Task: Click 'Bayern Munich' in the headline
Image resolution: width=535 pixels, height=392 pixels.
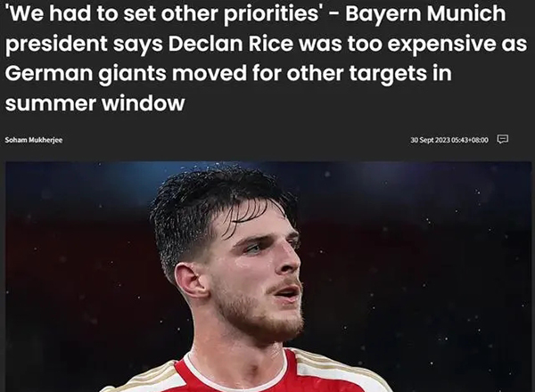Action: click(x=425, y=13)
